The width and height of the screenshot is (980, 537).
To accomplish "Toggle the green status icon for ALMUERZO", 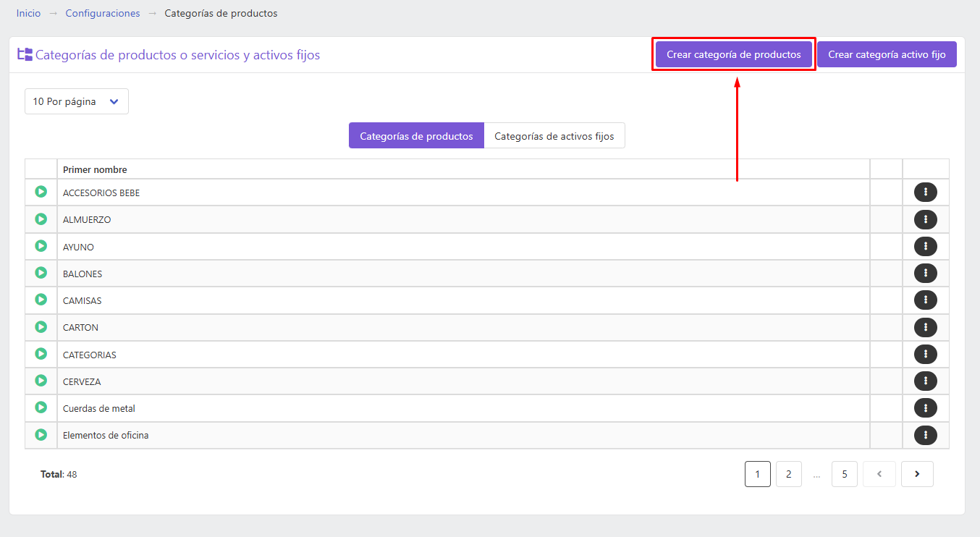I will (41, 219).
